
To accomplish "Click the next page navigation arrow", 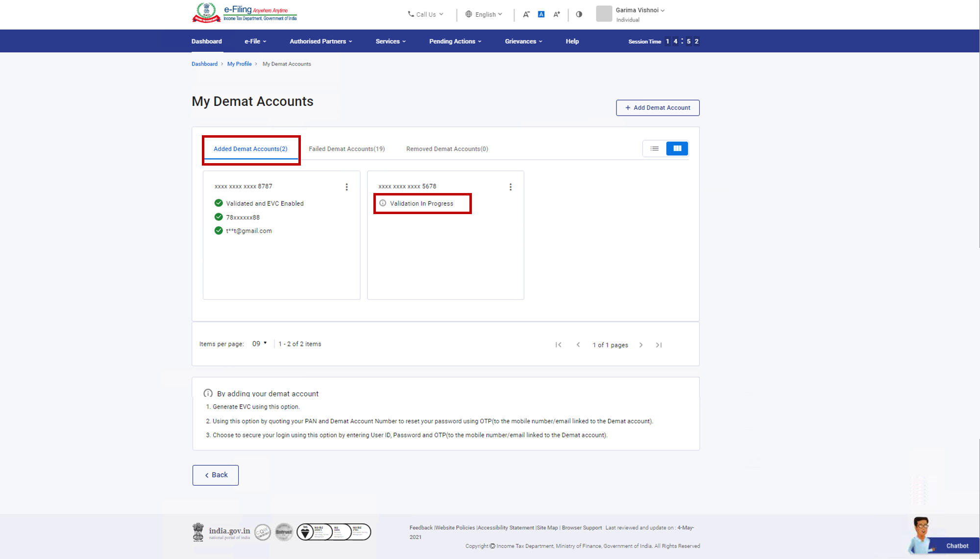I will (641, 344).
